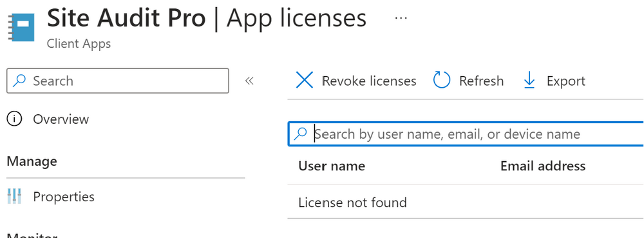Screen dimensions: 644x238
Task: Select the License not found row
Action: pyautogui.click(x=466, y=203)
